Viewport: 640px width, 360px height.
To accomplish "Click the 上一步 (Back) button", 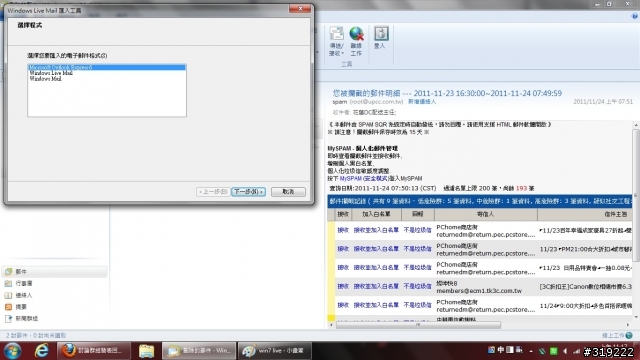I will click(213, 191).
